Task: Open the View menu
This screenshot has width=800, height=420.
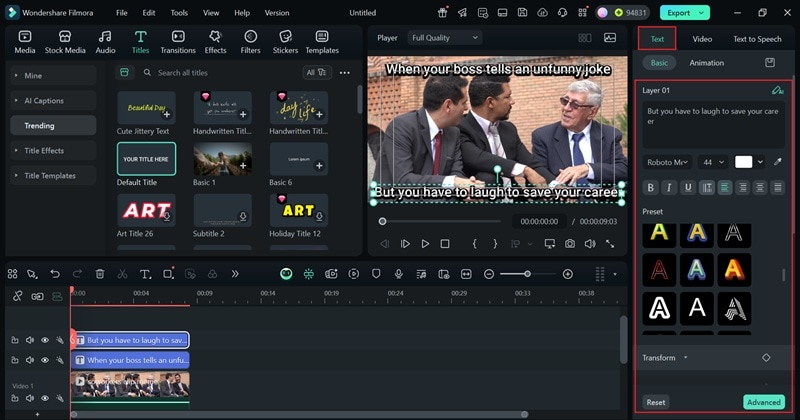Action: (211, 13)
